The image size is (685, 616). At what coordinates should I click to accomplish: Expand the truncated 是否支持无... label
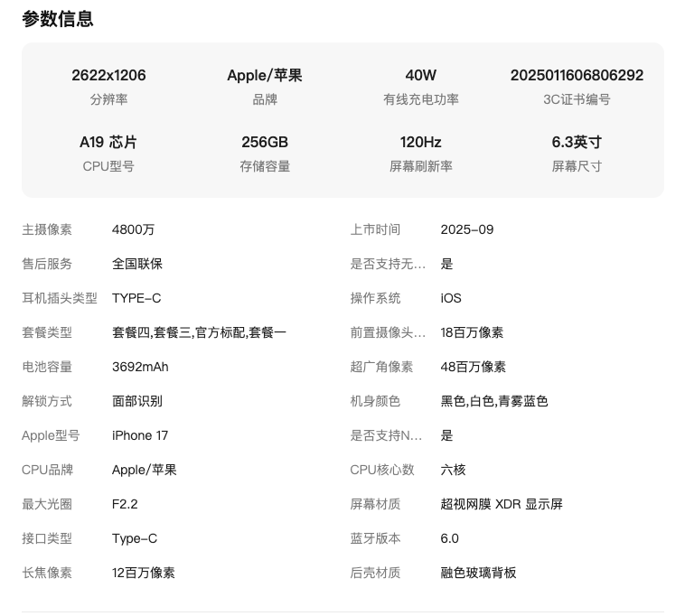click(x=388, y=264)
